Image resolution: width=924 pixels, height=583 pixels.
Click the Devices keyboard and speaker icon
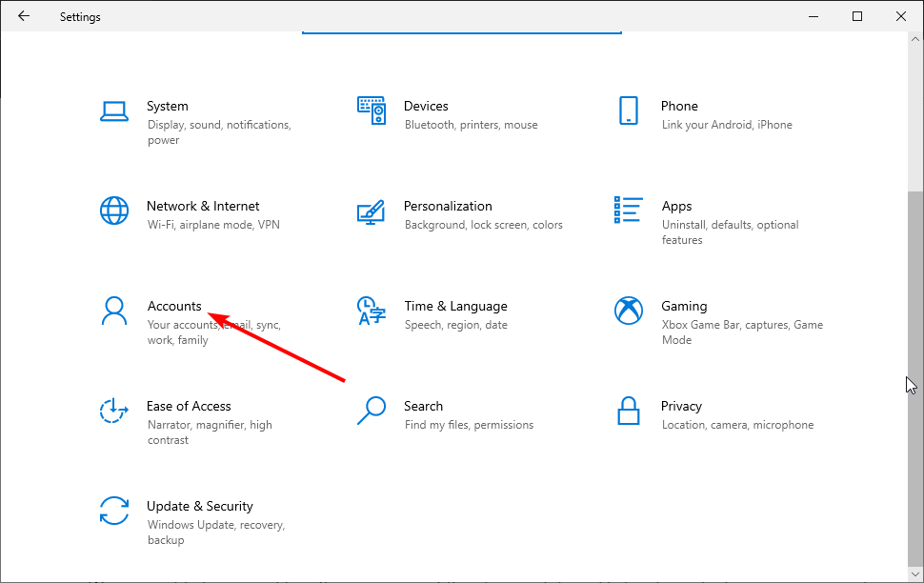tap(372, 111)
